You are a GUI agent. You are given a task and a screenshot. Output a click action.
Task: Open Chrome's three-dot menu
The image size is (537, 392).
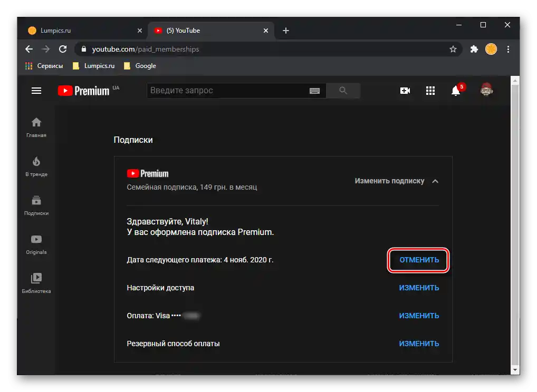pyautogui.click(x=508, y=49)
